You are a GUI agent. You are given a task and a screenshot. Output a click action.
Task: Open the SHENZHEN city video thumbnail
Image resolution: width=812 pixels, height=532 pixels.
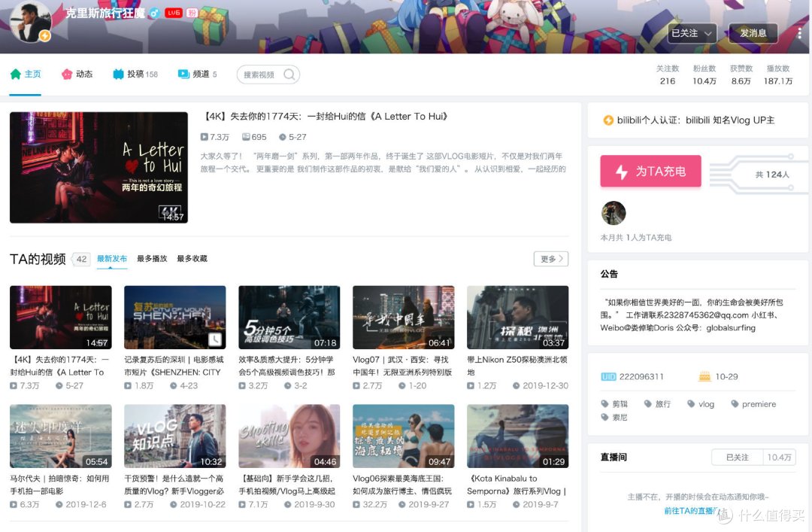point(175,318)
